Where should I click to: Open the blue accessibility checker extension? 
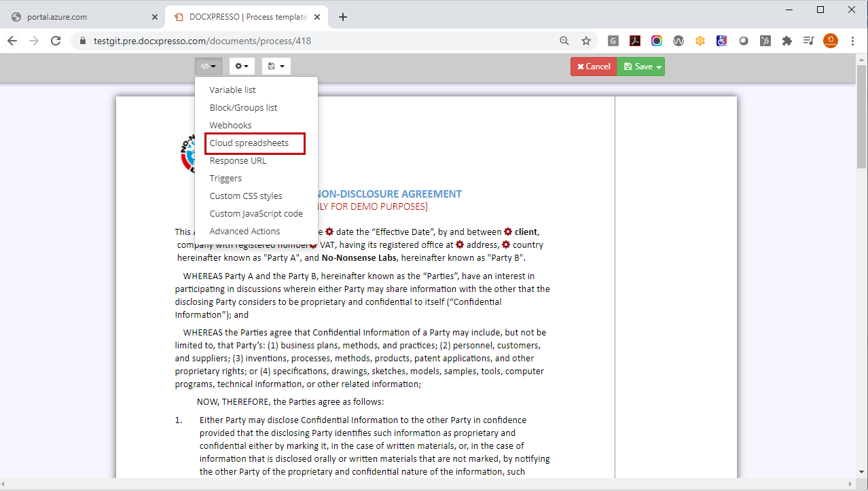[722, 41]
